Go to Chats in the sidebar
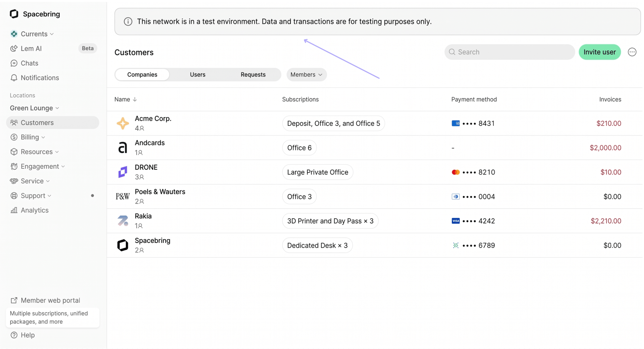644x349 pixels. [x=53, y=63]
